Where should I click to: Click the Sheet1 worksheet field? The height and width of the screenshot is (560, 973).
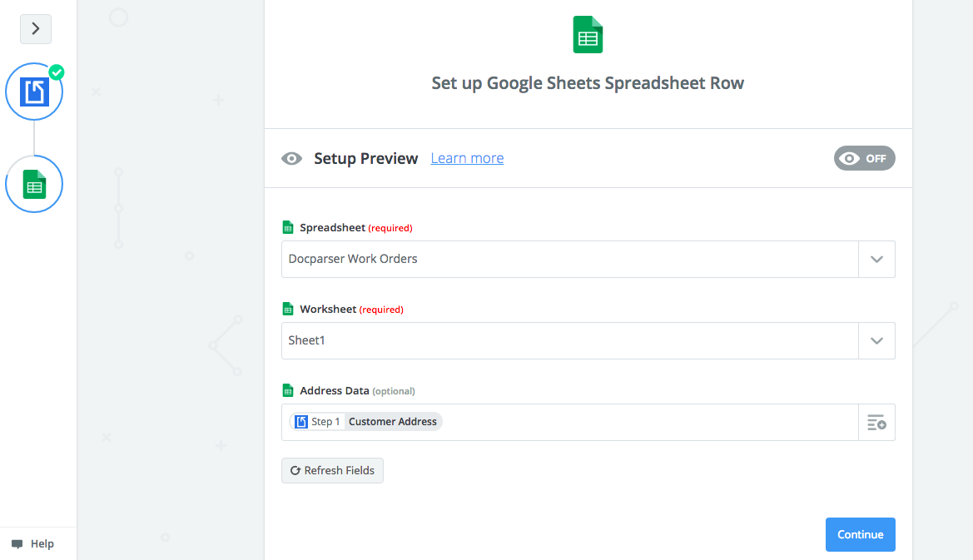[570, 340]
